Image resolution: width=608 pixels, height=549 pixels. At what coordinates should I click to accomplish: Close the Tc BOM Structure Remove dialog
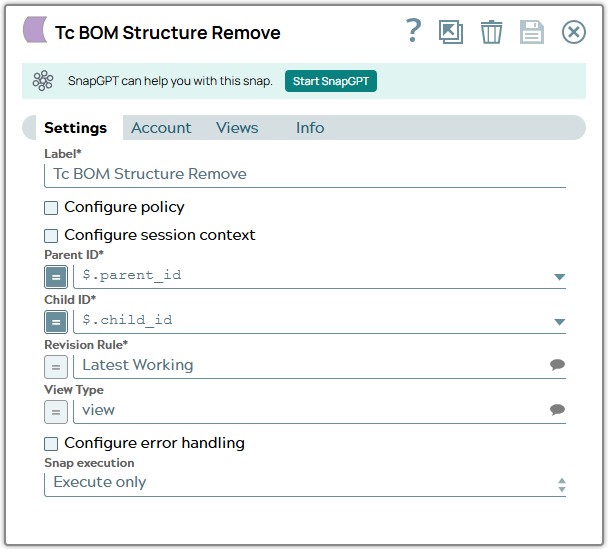(x=573, y=32)
